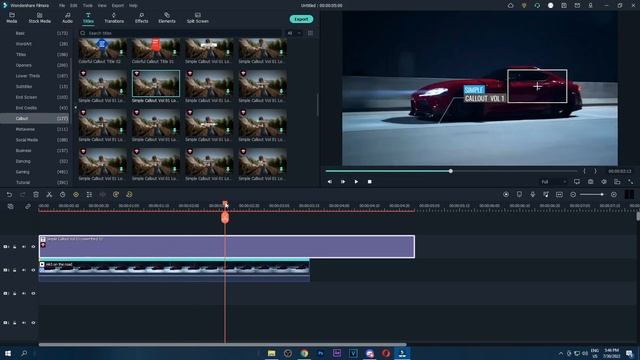Select the Callout category
This screenshot has width=640, height=360.
(36, 118)
